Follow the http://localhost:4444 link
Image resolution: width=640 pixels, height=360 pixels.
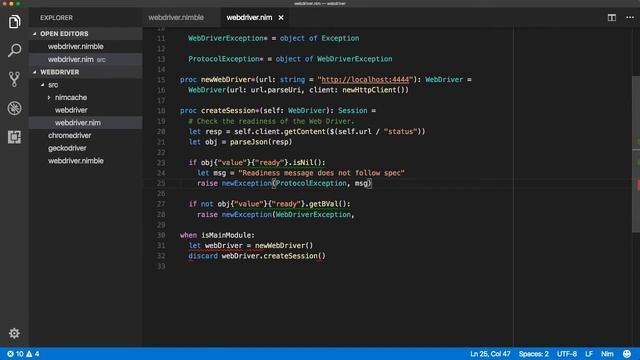tap(365, 80)
